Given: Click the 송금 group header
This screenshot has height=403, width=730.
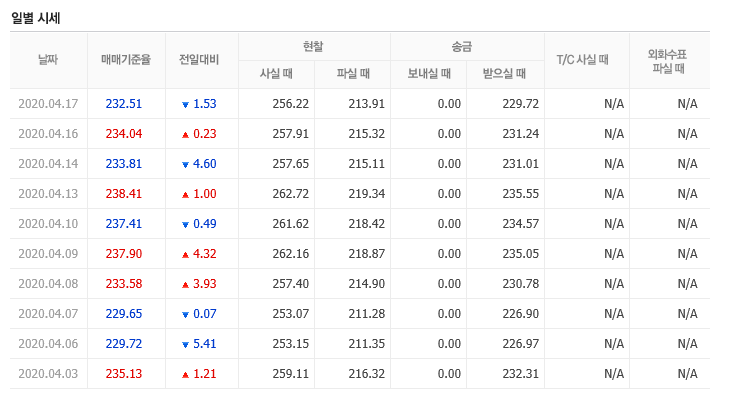Looking at the screenshot, I should click(x=462, y=47).
